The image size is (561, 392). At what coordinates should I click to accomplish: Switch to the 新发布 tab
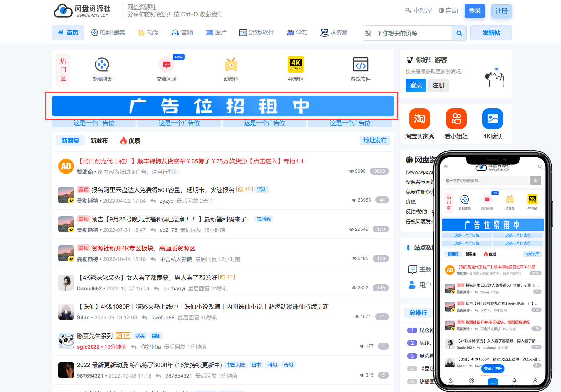99,141
